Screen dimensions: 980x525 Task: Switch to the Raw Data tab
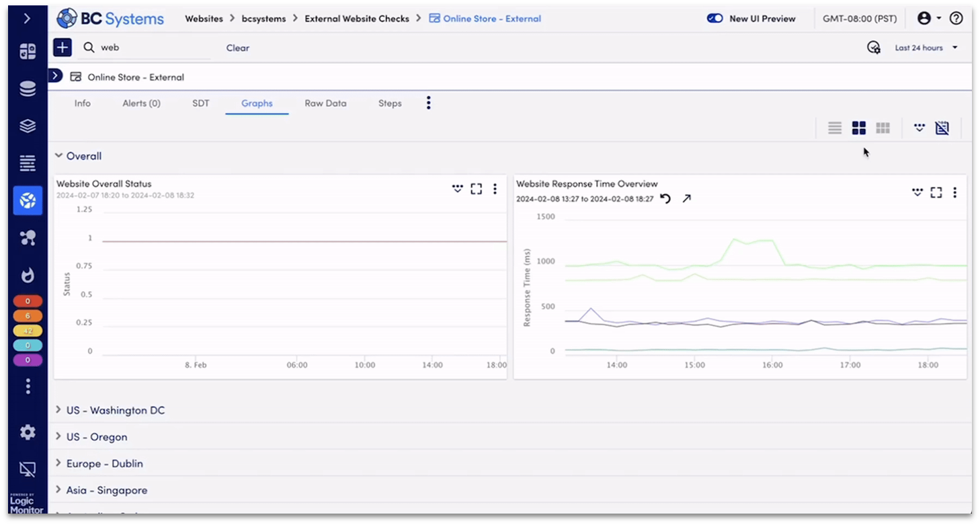(x=325, y=103)
